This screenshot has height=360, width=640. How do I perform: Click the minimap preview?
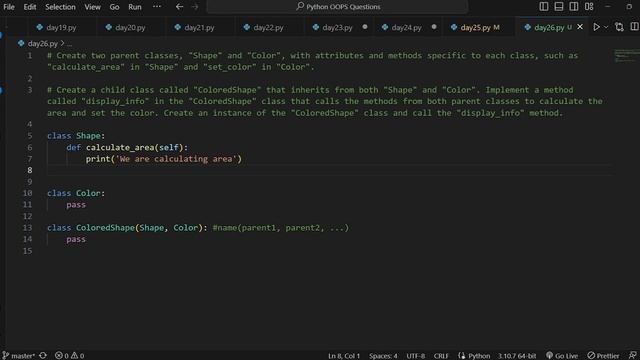[626, 56]
